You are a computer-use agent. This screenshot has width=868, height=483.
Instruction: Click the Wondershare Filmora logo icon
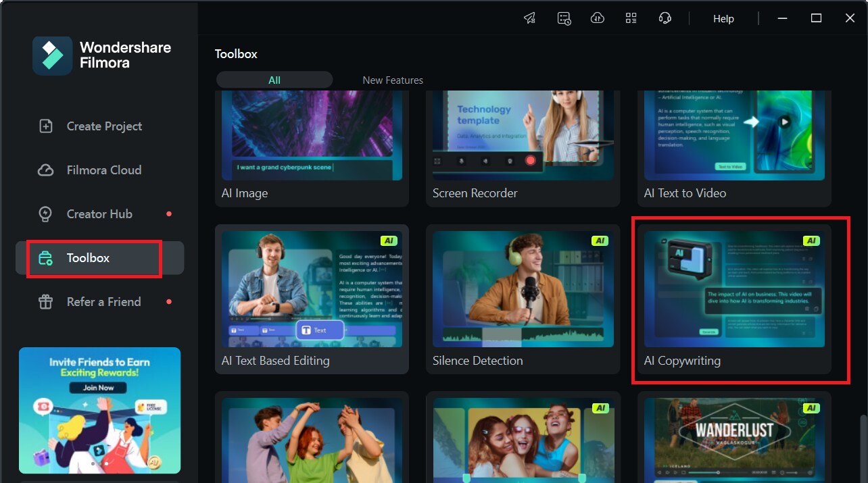pos(52,56)
